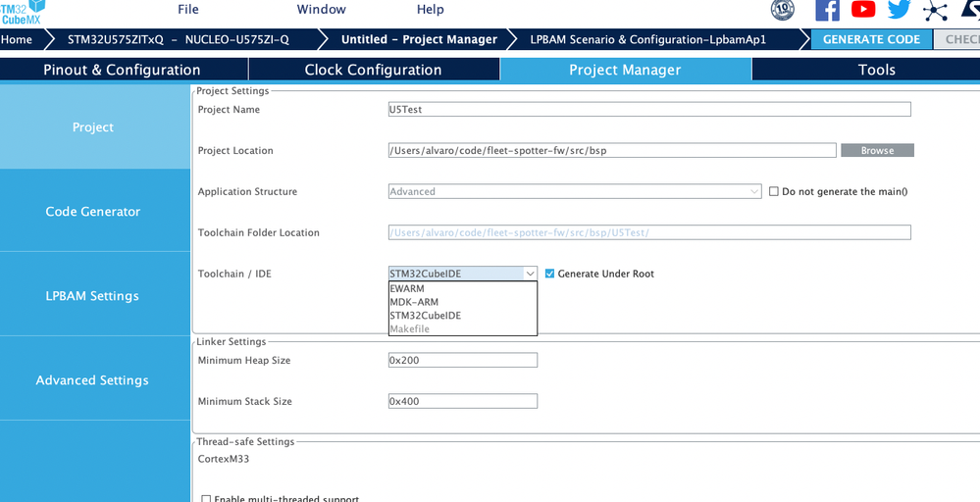Choose STM32CubeIDE in the toolchain list
Screen dimensions: 980x502
pos(462,316)
